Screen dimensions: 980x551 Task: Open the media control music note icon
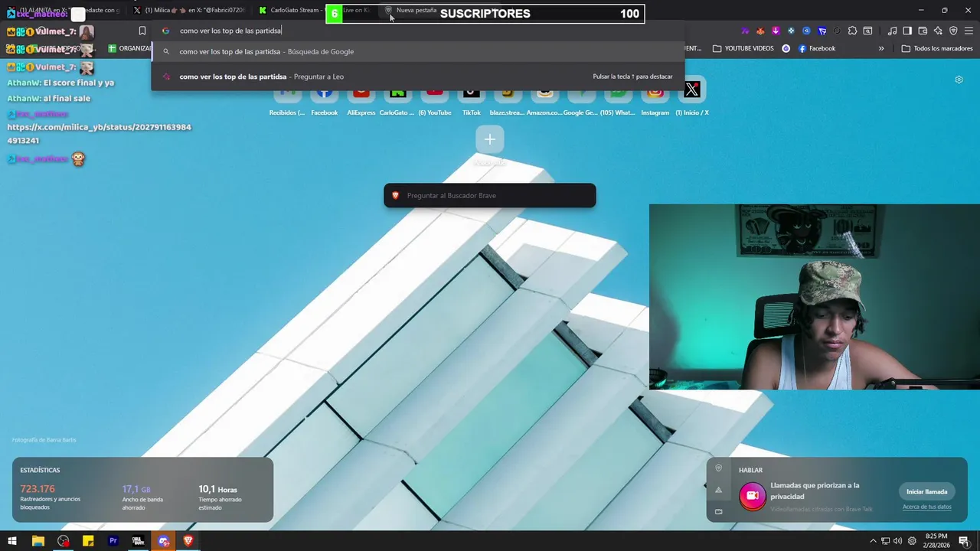(892, 31)
